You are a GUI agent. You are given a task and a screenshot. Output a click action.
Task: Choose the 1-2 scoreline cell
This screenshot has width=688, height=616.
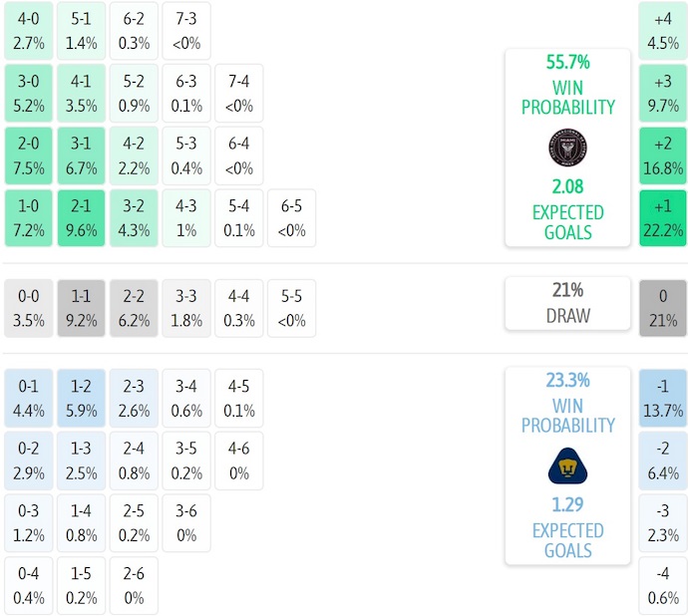tap(80, 399)
